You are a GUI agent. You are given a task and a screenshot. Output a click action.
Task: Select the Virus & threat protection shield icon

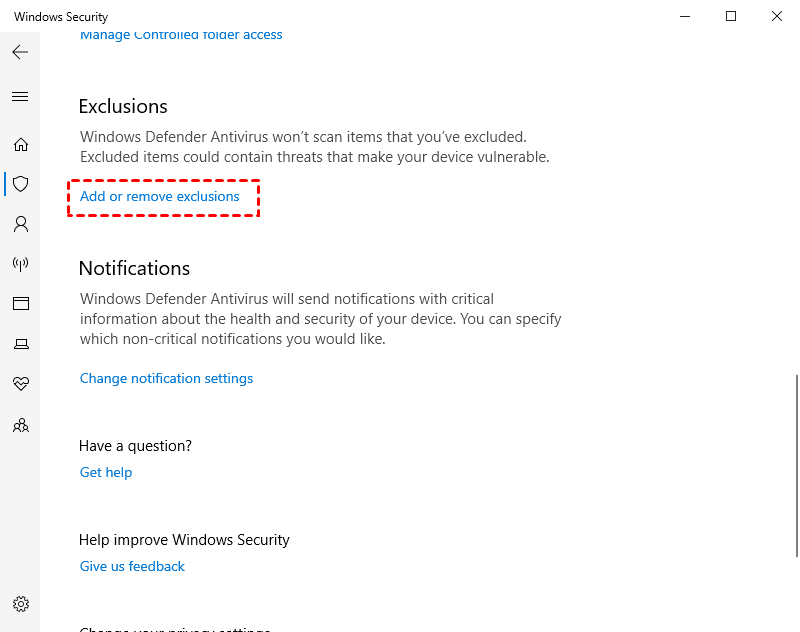[20, 184]
